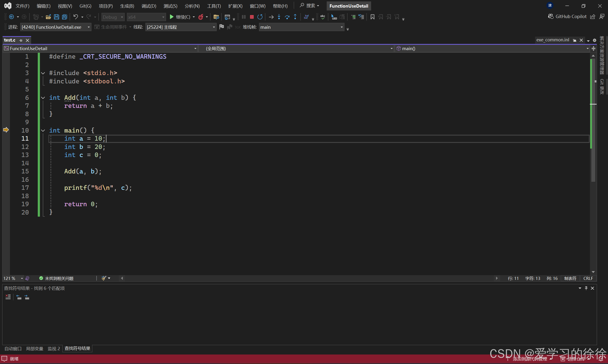Click the Restart debugging icon

pyautogui.click(x=260, y=17)
